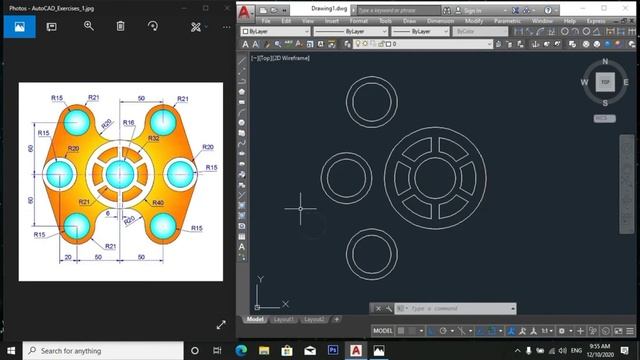The height and width of the screenshot is (360, 640).
Task: Open the Express menu
Action: pyautogui.click(x=596, y=21)
